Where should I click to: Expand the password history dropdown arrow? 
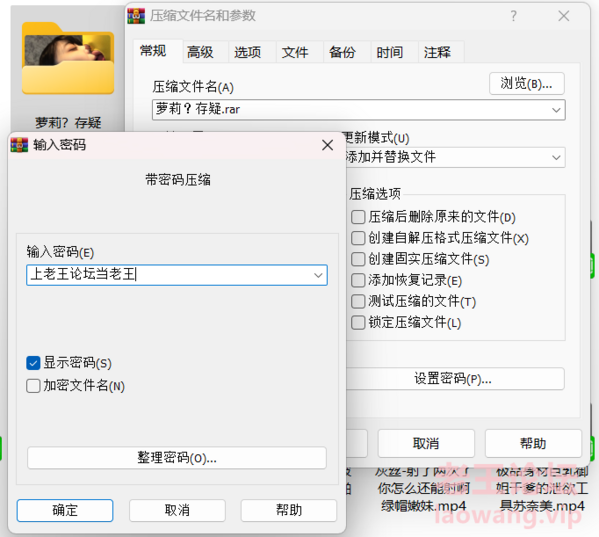[318, 275]
